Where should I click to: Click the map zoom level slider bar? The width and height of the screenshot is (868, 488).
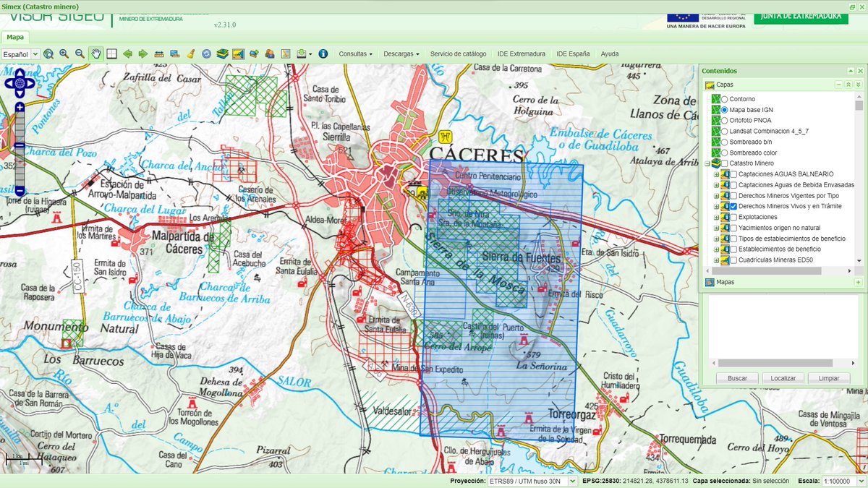pyautogui.click(x=20, y=148)
